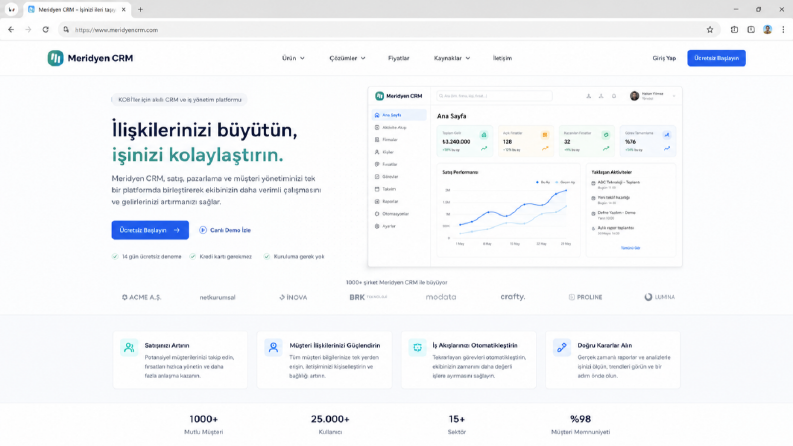Click the ACME A.Ş. company logo

click(x=141, y=297)
